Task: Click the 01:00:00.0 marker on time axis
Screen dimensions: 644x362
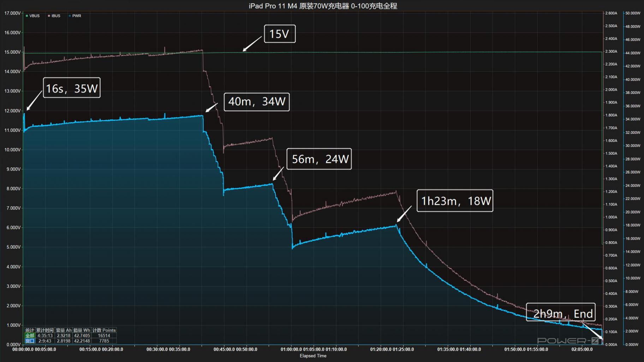Action: coord(291,349)
